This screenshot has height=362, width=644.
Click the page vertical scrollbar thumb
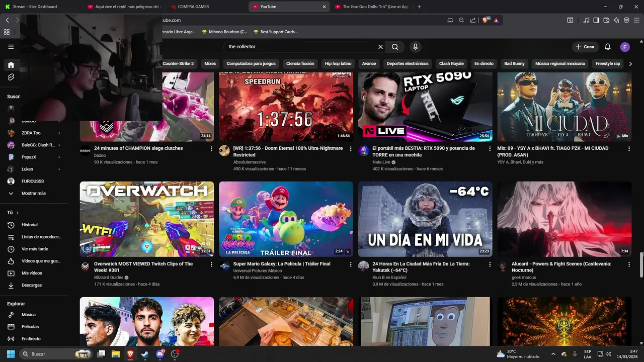pos(641,265)
